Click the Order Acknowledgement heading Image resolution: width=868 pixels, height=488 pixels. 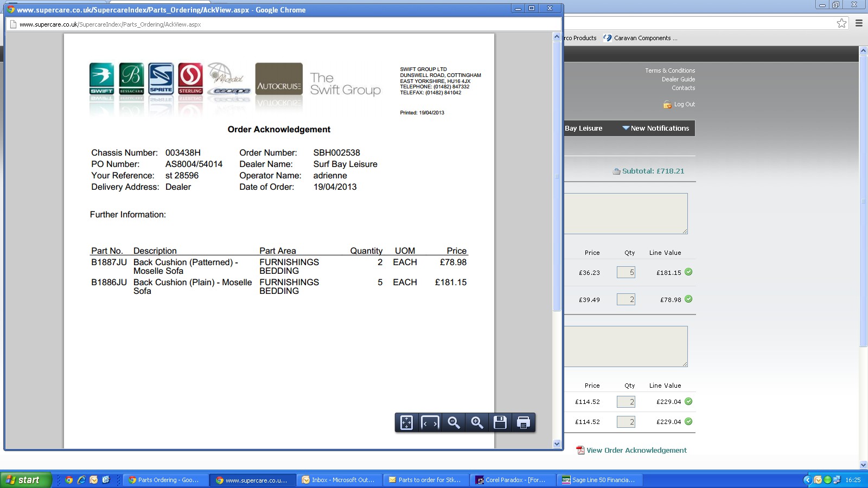pyautogui.click(x=279, y=130)
